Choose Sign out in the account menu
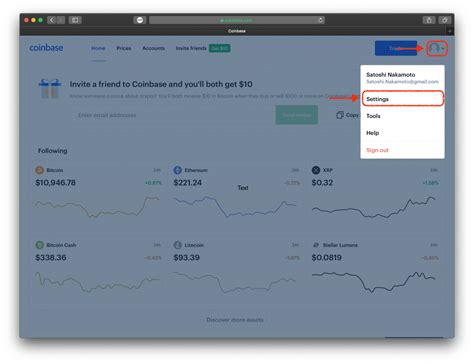The image size is (474, 364). 403,150
